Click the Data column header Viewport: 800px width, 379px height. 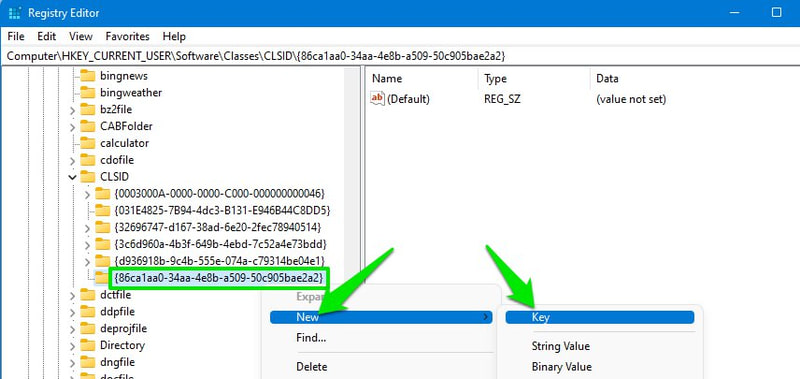tap(607, 79)
